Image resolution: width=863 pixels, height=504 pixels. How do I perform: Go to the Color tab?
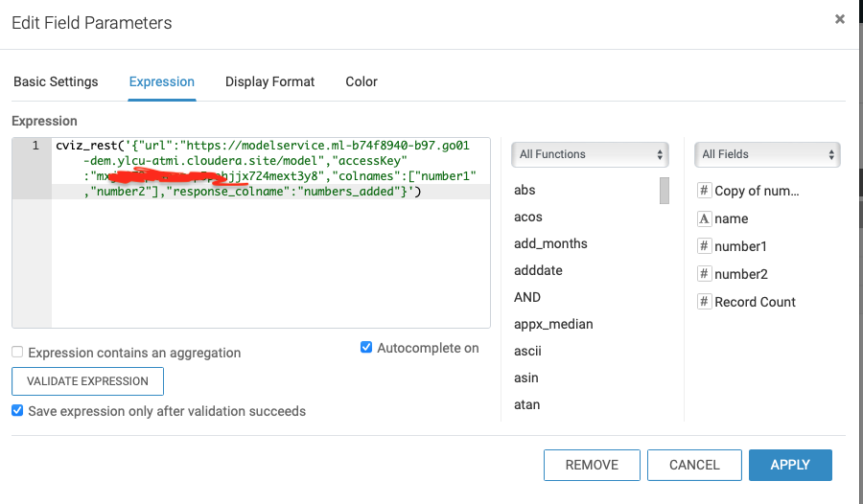point(362,81)
